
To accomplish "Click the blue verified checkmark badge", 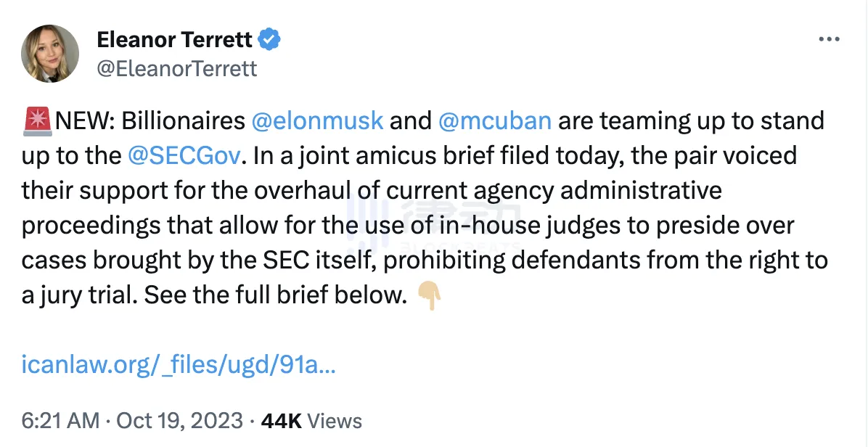I will (269, 40).
